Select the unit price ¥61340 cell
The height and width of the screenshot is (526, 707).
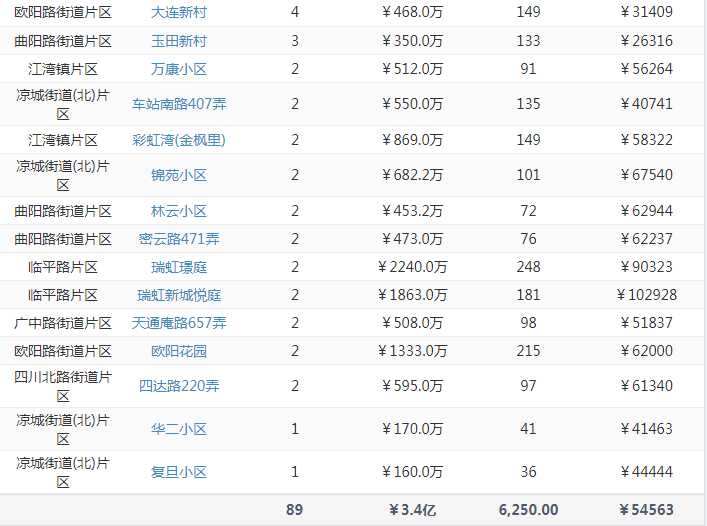click(647, 386)
